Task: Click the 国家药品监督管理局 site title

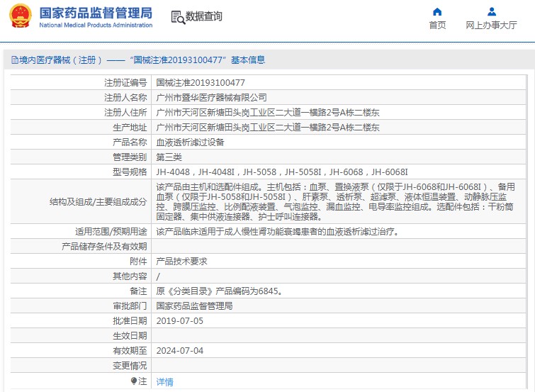Action: (95, 13)
